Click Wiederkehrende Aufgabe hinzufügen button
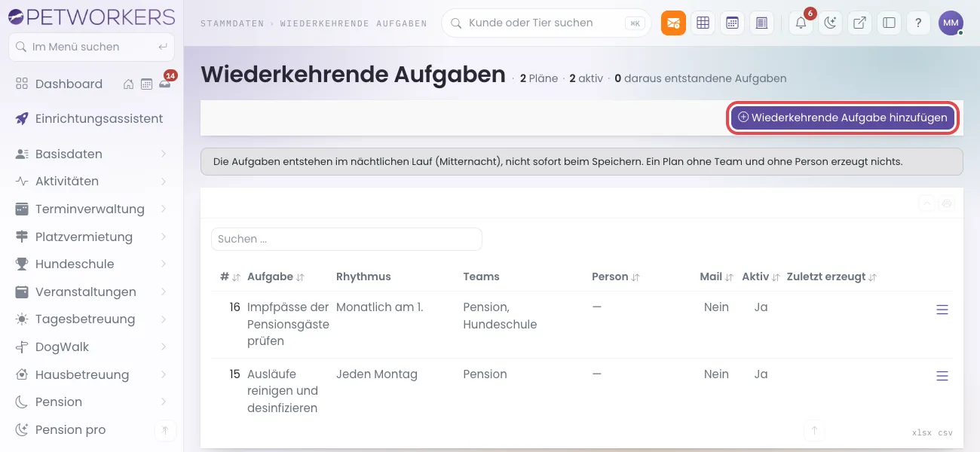980x452 pixels. click(x=843, y=118)
